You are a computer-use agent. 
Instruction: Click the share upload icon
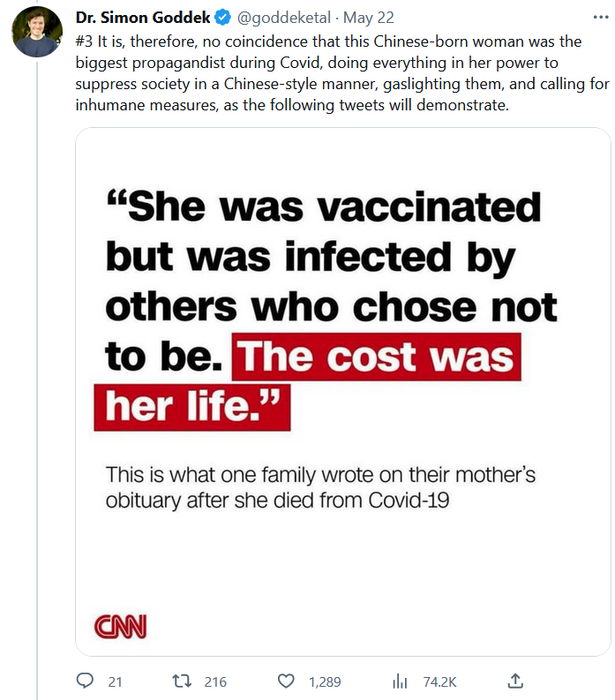[x=516, y=681]
